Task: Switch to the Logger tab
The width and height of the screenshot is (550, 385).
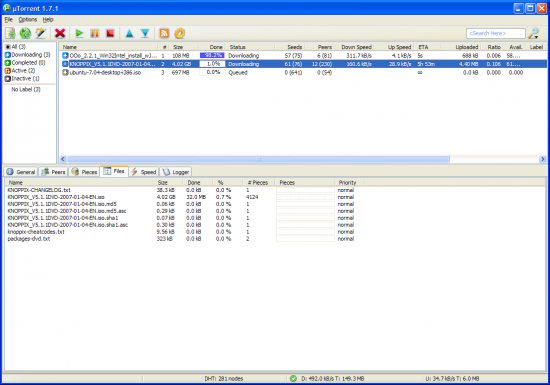Action: click(x=176, y=172)
